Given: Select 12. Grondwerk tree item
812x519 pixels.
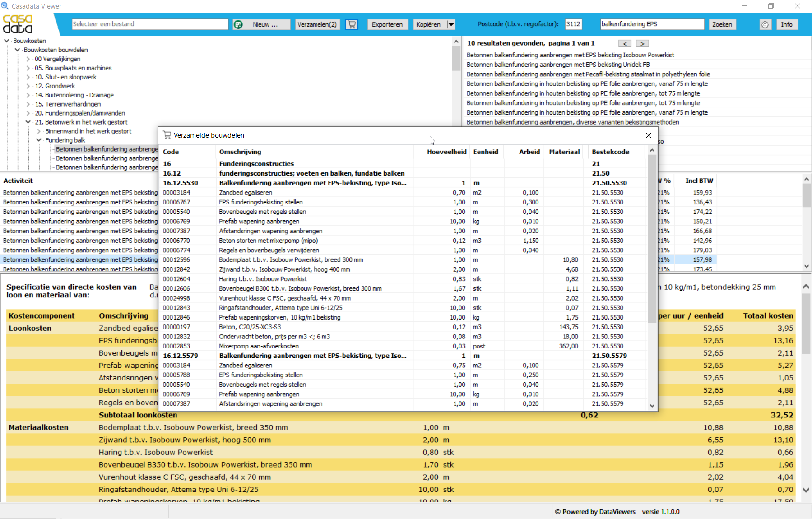Looking at the screenshot, I should pyautogui.click(x=55, y=86).
